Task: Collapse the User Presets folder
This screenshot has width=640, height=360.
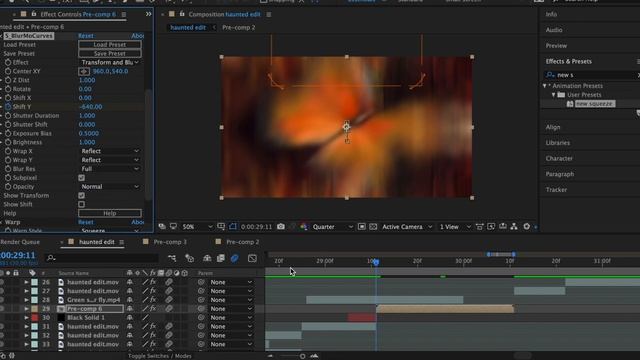Action: tap(553, 95)
